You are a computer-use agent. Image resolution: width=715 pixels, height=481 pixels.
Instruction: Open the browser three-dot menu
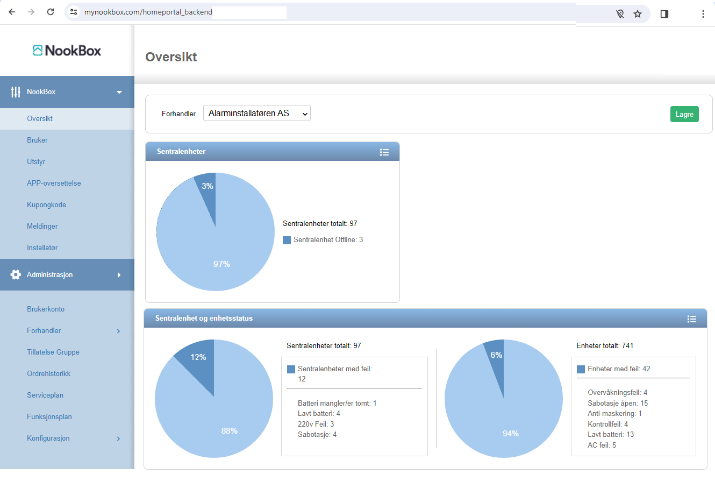pyautogui.click(x=703, y=14)
